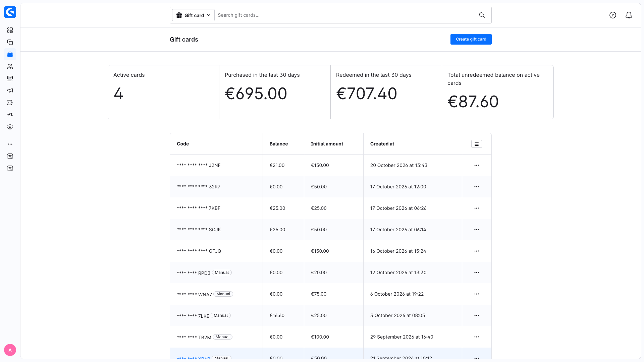
Task: Click the 20 October 2026 at 13:43 date
Action: click(x=399, y=165)
